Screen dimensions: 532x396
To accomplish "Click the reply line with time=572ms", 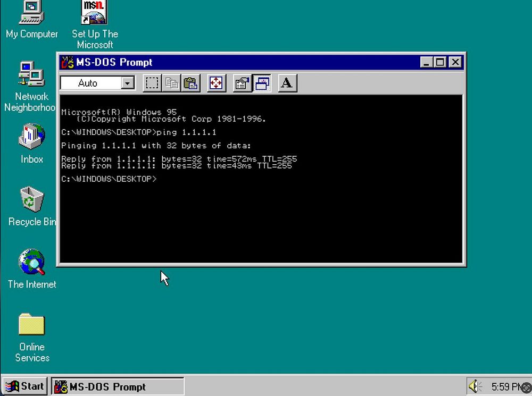I will [x=179, y=159].
